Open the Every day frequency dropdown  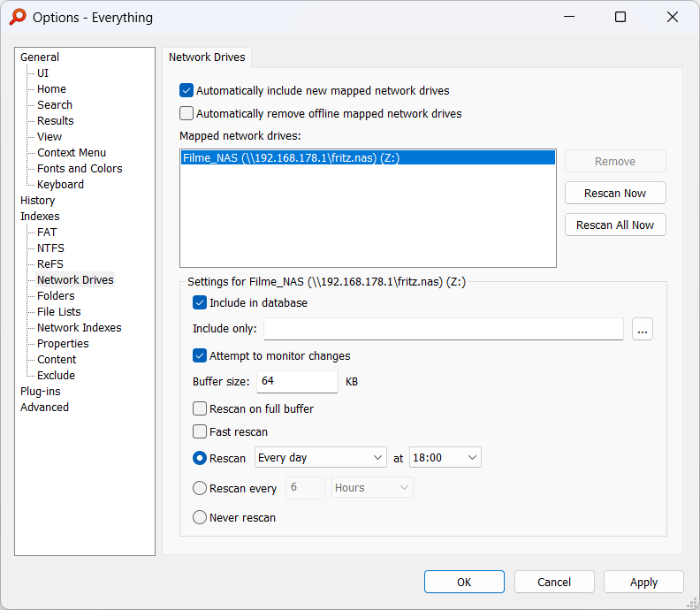click(320, 458)
